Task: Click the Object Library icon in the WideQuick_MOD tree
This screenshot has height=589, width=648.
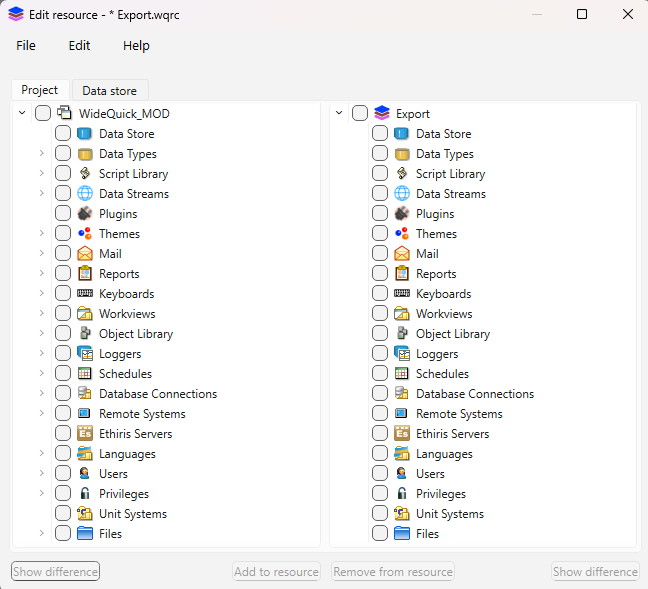Action: (x=85, y=334)
